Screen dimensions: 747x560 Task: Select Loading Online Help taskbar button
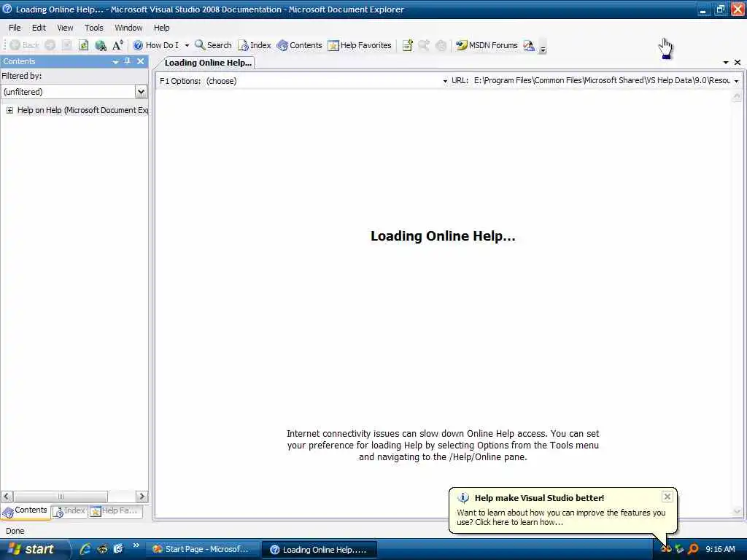click(x=320, y=550)
